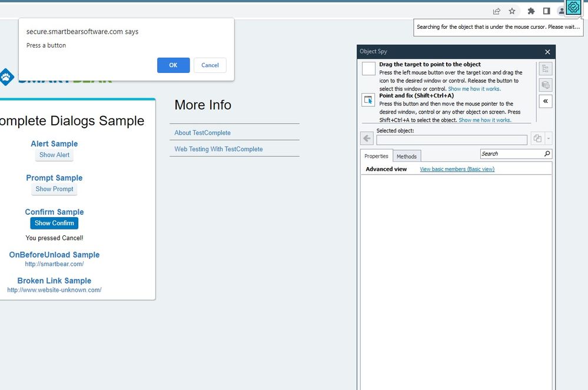Click Show me how it works under Point and fix
The width and height of the screenshot is (588, 390).
[485, 120]
